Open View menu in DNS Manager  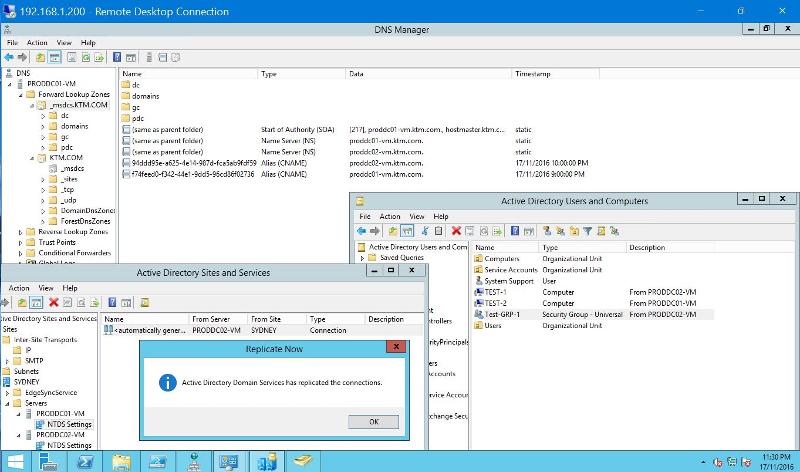pos(64,43)
